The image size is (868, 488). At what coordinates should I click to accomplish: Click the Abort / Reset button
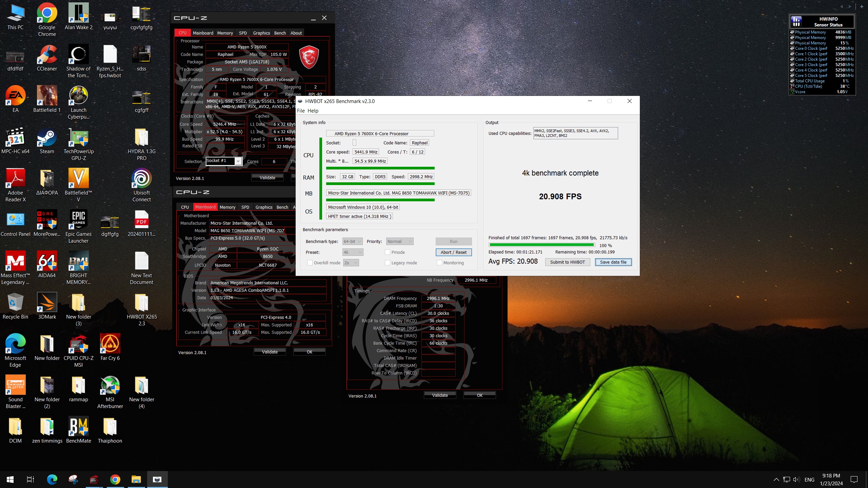click(454, 252)
